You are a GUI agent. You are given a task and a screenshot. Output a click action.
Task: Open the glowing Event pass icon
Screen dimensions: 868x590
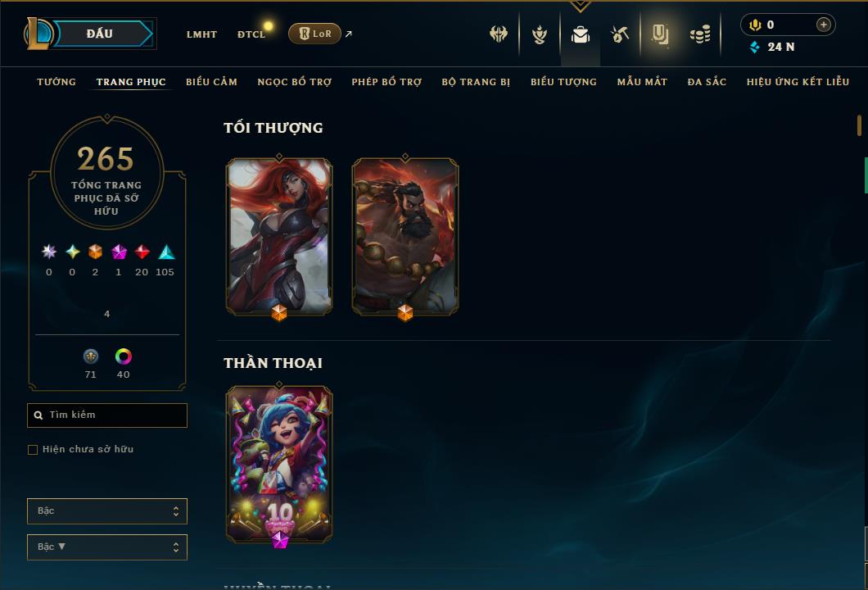(x=660, y=34)
